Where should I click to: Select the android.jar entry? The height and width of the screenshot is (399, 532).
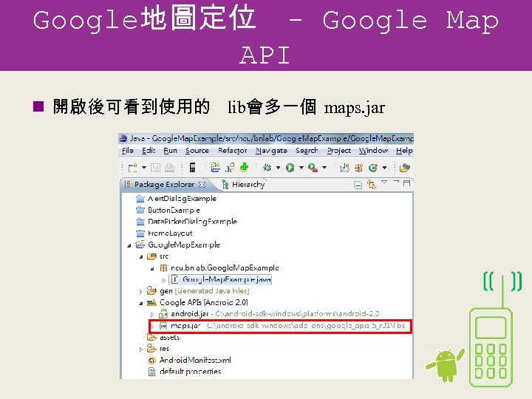point(269,314)
